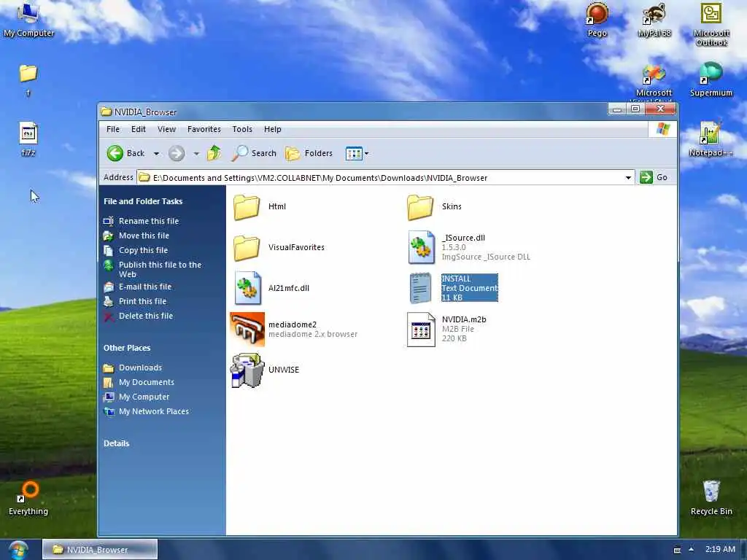This screenshot has width=747, height=560.
Task: Expand the Forward history dropdown arrow
Action: 196,153
